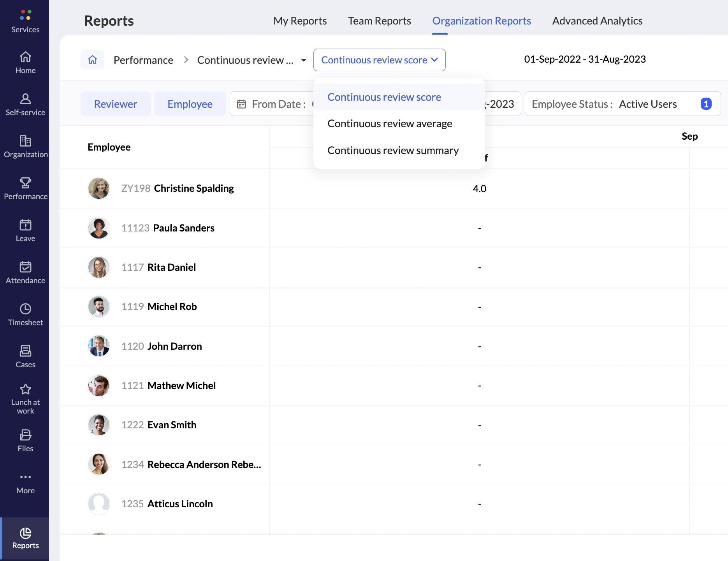Viewport: 728px width, 561px height.
Task: Click Rita Daniel's avatar
Action: point(99,267)
